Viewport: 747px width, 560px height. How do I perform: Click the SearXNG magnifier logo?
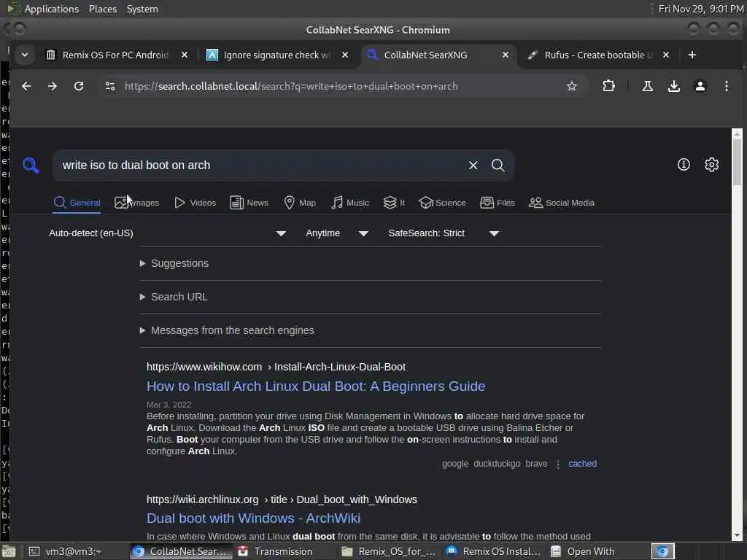(x=31, y=166)
